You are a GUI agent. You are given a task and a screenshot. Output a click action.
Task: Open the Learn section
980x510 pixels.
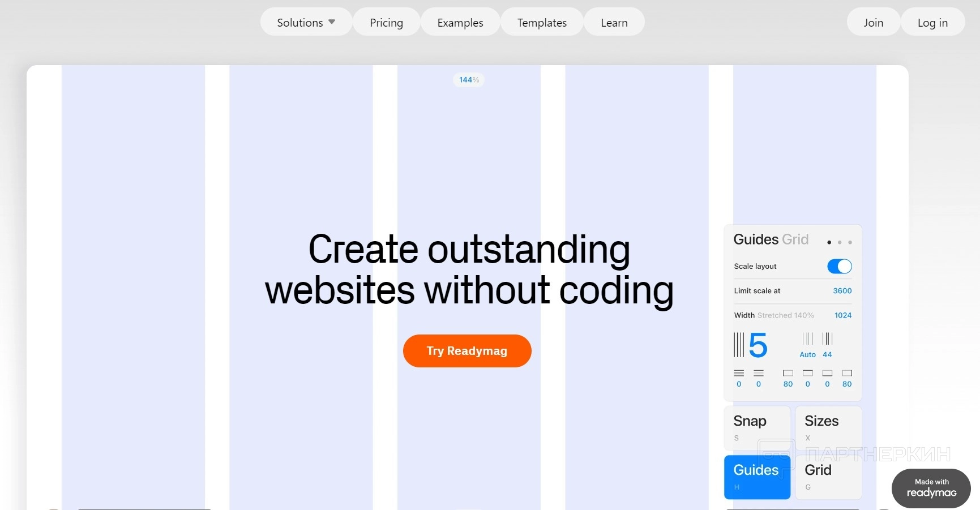click(x=614, y=22)
